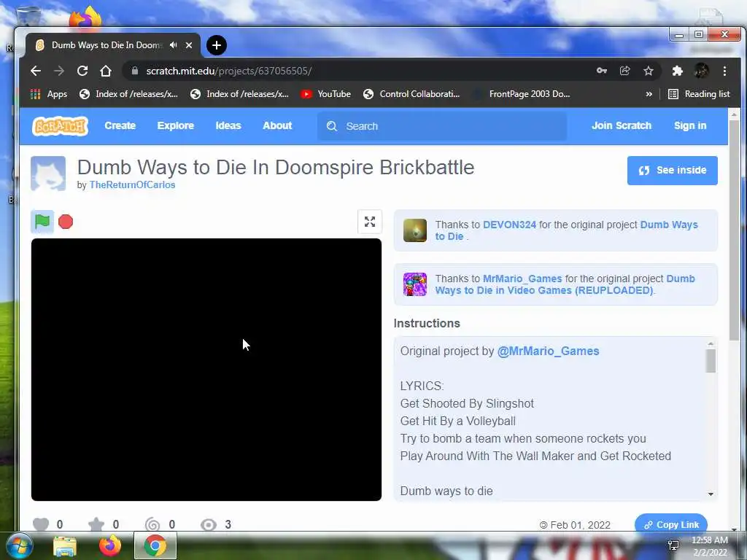
Task: Click the Copy Link button
Action: point(671,524)
